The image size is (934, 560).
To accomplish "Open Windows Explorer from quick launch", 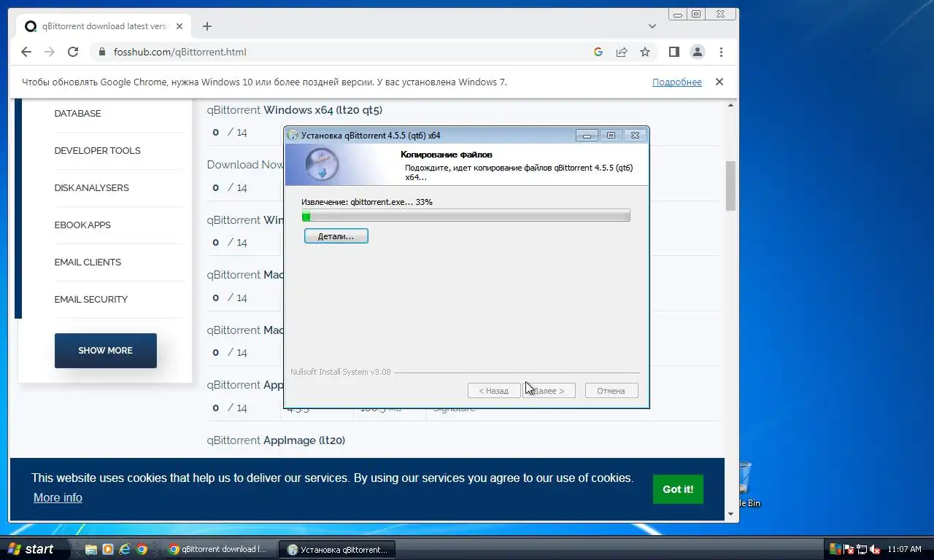I will point(91,549).
